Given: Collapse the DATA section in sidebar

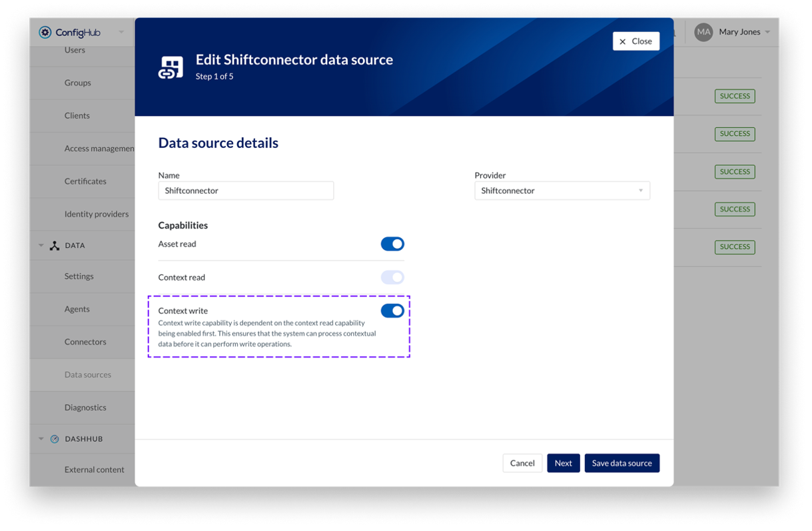Looking at the screenshot, I should coord(41,246).
